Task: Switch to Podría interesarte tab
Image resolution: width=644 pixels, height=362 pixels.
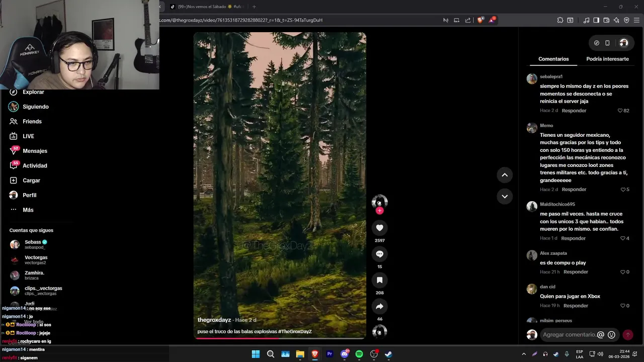Action: click(607, 59)
